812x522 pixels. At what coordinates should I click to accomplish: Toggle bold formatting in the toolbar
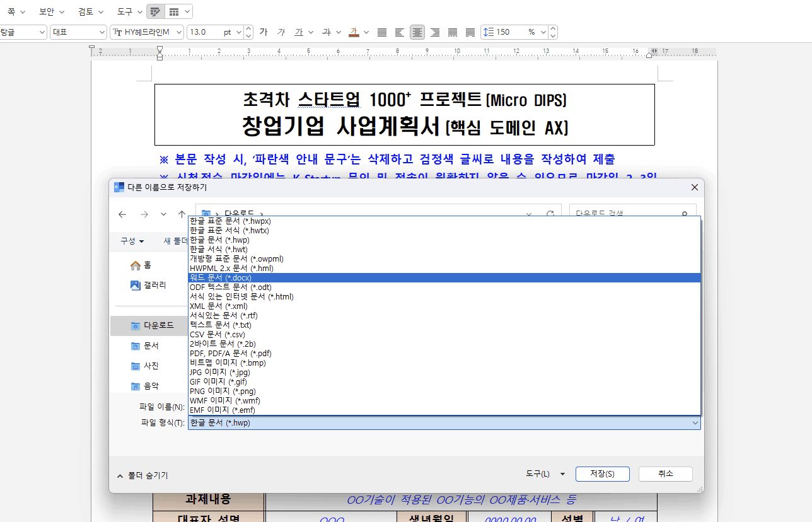[264, 32]
